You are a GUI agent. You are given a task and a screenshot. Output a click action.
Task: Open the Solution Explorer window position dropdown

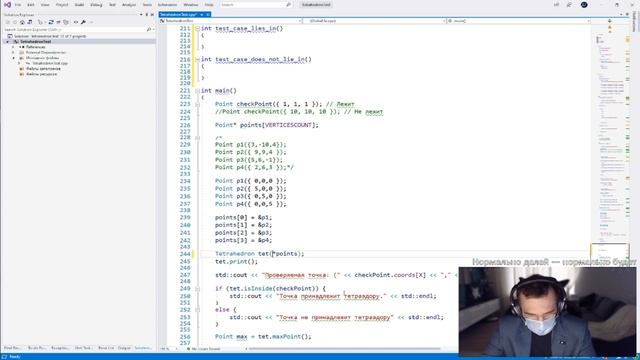tap(141, 14)
